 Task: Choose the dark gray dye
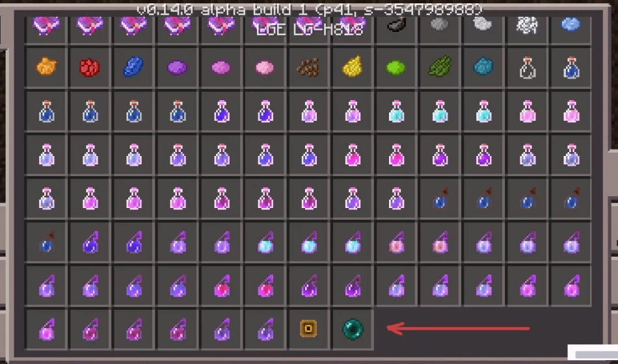440,25
